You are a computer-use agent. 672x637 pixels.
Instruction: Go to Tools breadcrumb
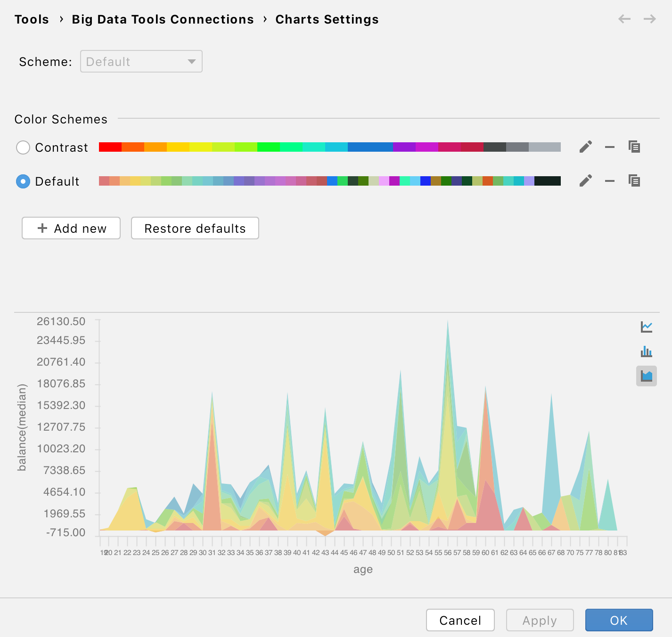32,19
